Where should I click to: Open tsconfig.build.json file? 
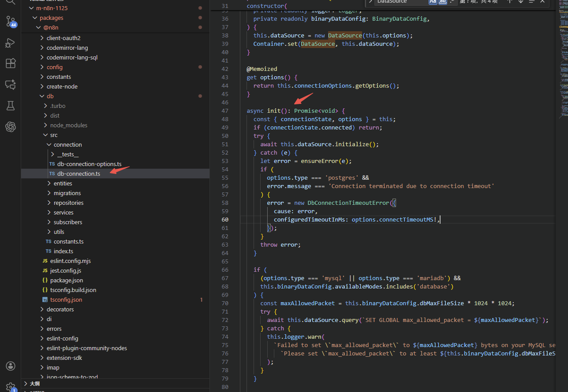coord(73,290)
